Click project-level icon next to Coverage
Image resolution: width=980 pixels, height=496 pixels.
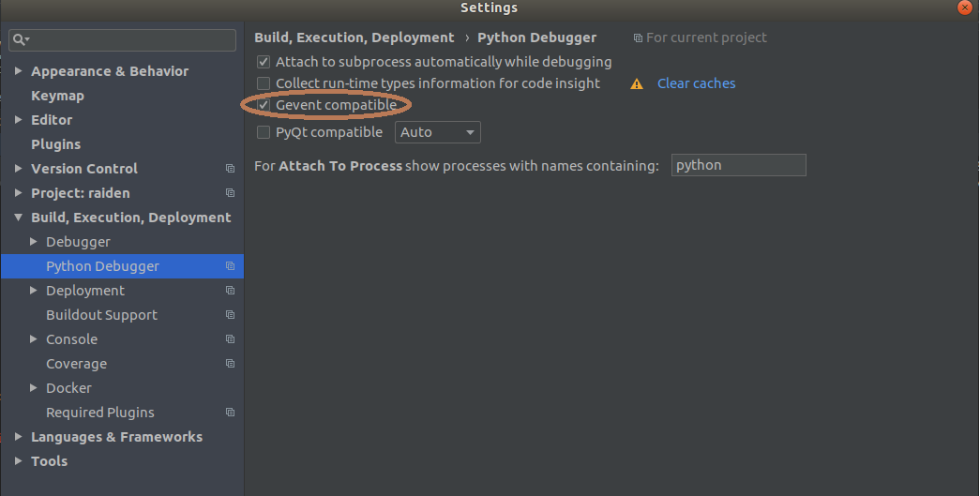tap(230, 364)
